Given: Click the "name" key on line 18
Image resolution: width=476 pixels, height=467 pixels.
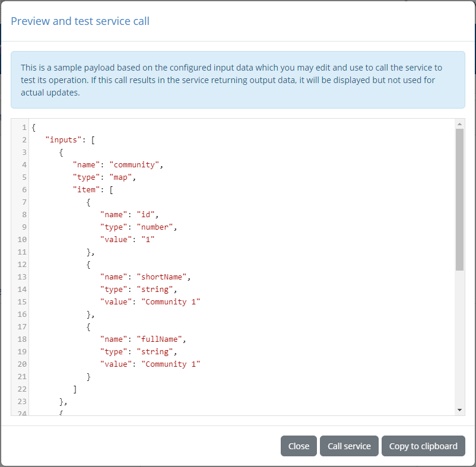Looking at the screenshot, I should (x=113, y=339).
